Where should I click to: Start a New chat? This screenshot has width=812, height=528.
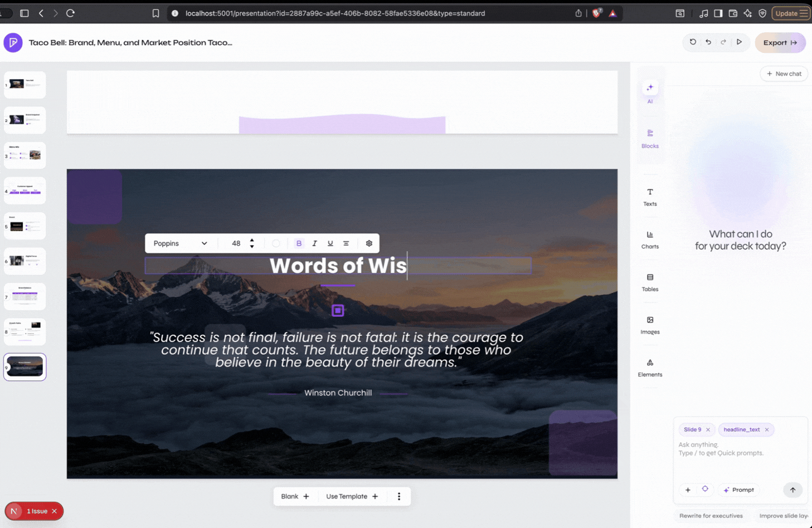[x=784, y=74]
